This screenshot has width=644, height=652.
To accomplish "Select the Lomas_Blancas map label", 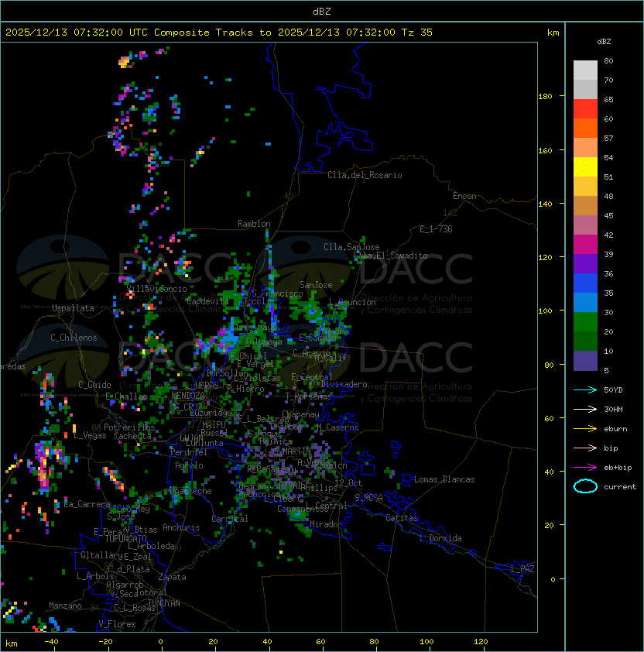I will click(x=444, y=479).
